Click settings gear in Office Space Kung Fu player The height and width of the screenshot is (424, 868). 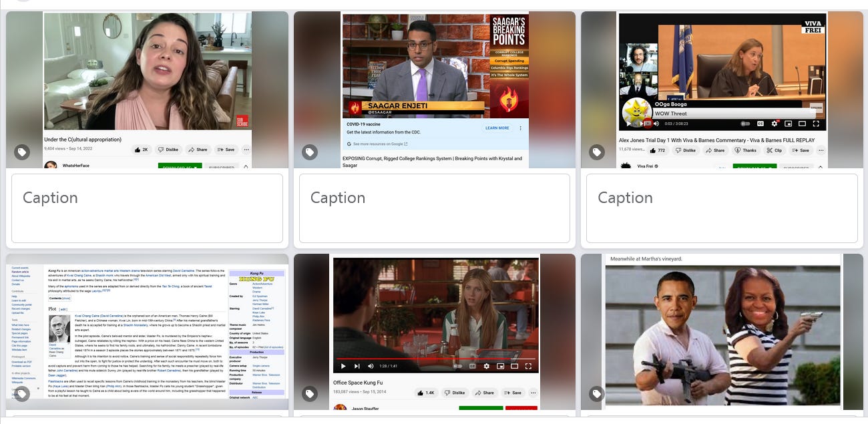tap(486, 366)
